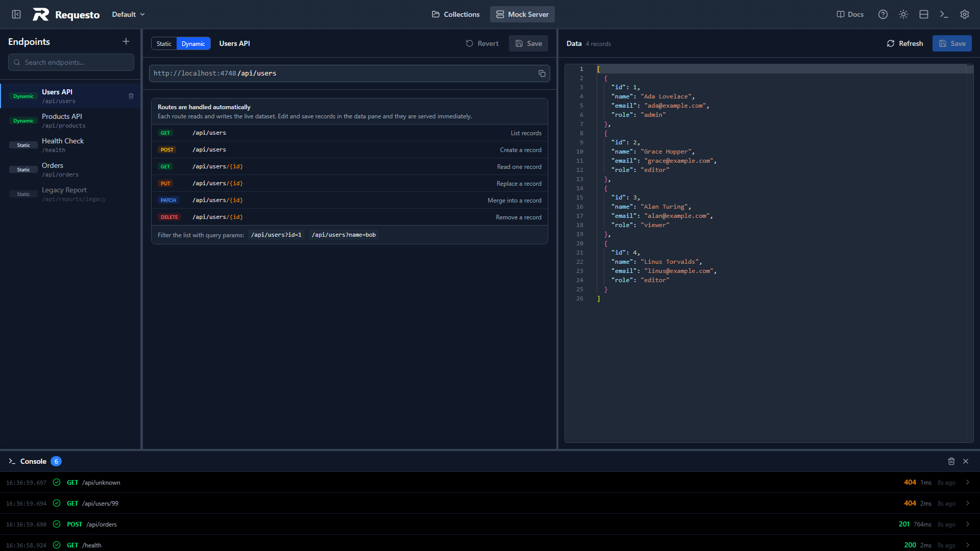This screenshot has width=980, height=551.
Task: Open the help question-mark icon
Action: point(883,14)
